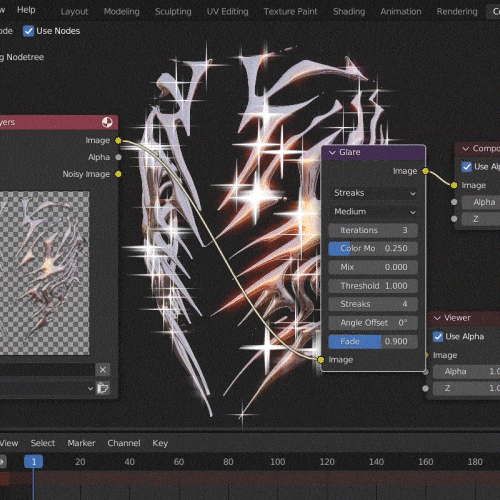Screen dimensions: 500x500
Task: Open the Marker menu in the timeline
Action: click(81, 443)
